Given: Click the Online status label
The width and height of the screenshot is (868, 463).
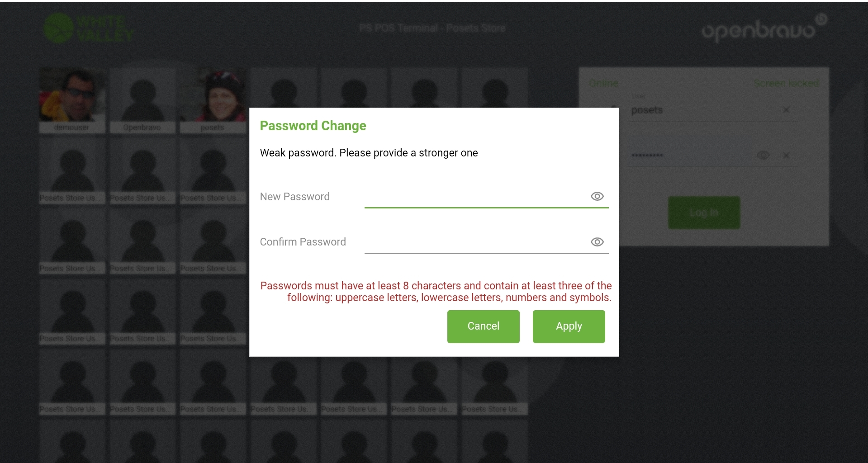Looking at the screenshot, I should coord(603,83).
